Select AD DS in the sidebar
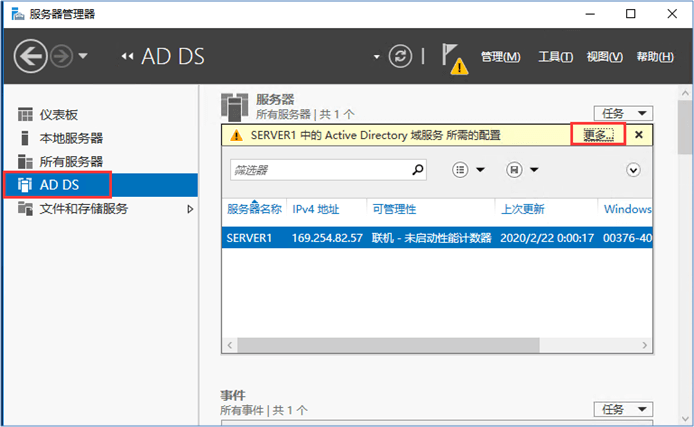Viewport: 694px width, 427px height. tap(101, 185)
